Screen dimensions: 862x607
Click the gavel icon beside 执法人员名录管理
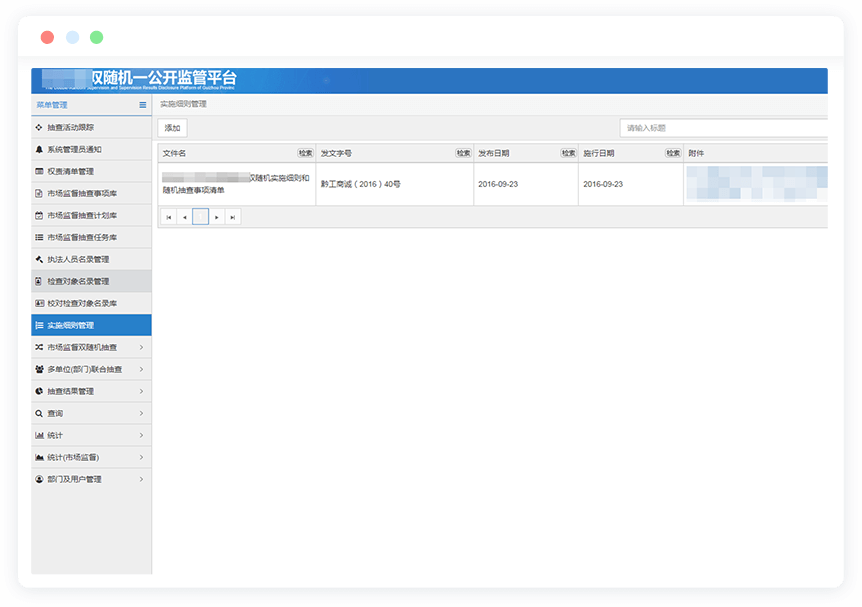click(x=39, y=259)
